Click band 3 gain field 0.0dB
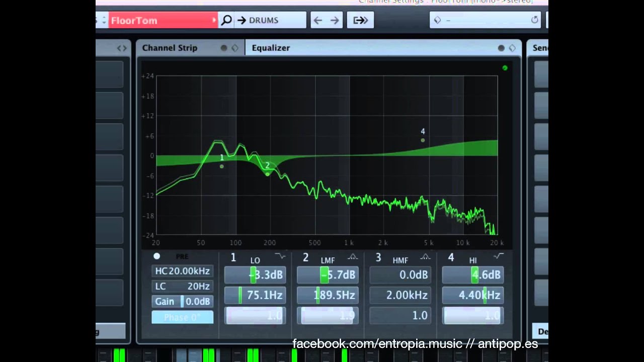 pos(400,275)
